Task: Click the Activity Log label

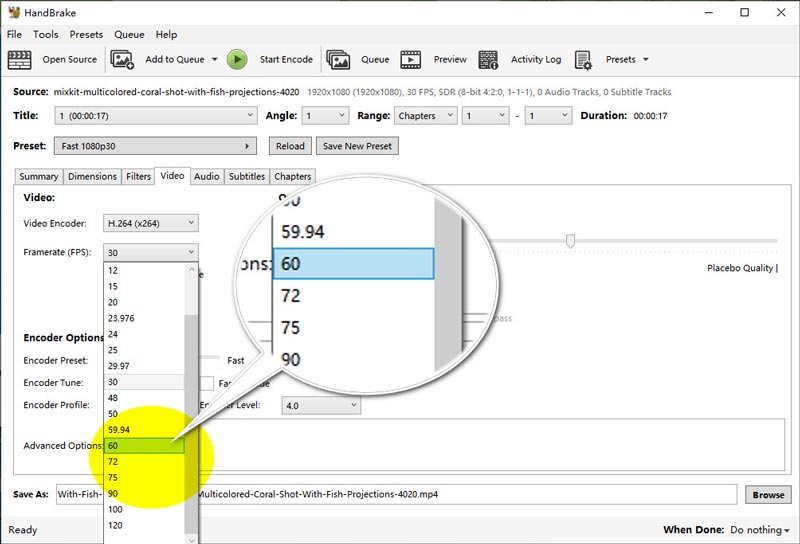Action: click(536, 60)
